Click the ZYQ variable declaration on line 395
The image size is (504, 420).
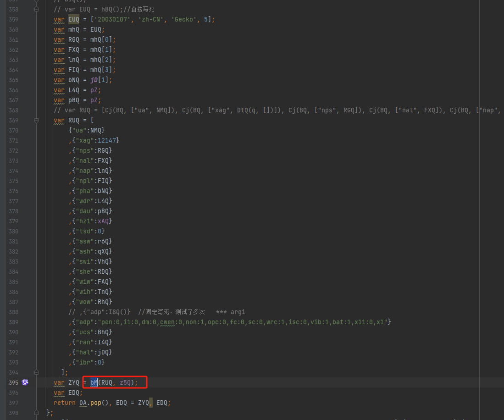(x=74, y=382)
